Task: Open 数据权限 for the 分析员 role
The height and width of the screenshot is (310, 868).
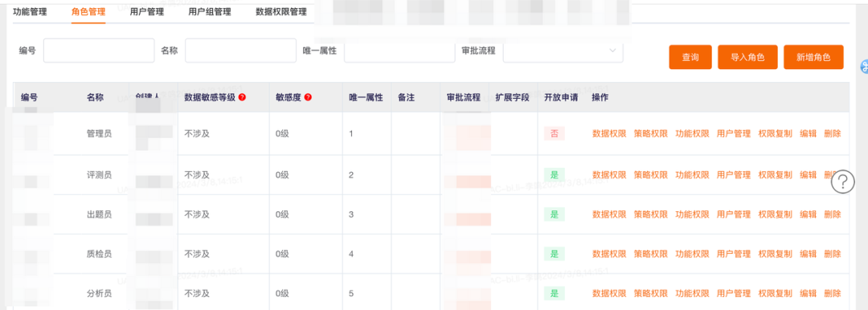Action: [609, 293]
